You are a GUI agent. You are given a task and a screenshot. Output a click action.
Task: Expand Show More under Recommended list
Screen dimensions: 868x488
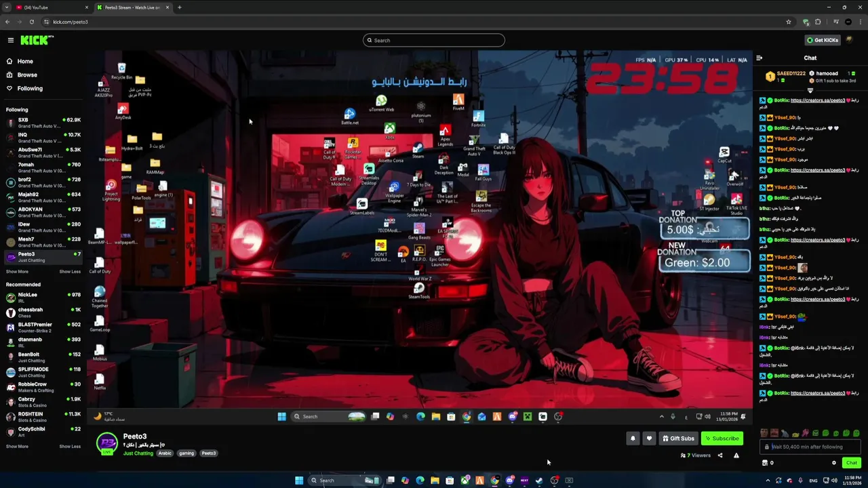tap(17, 447)
